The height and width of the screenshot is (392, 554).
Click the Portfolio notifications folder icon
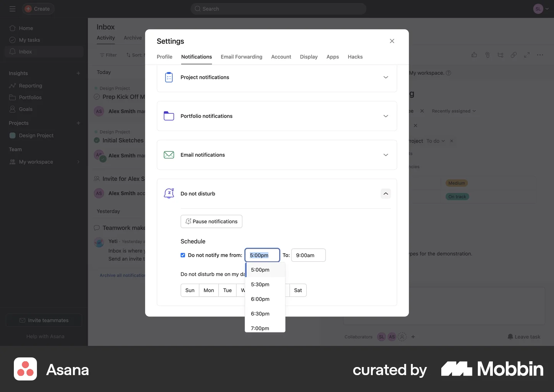pos(169,116)
